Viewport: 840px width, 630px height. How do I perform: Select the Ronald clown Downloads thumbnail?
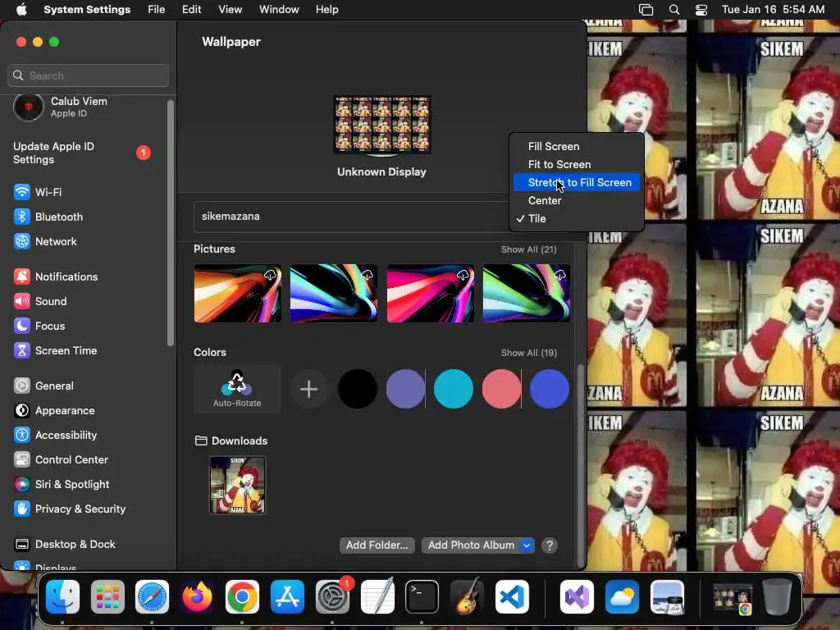pyautogui.click(x=237, y=486)
